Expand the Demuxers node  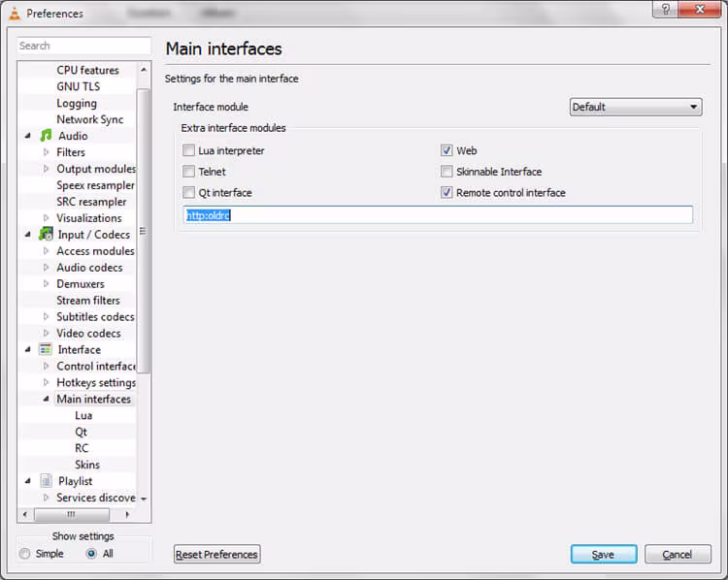pos(46,283)
